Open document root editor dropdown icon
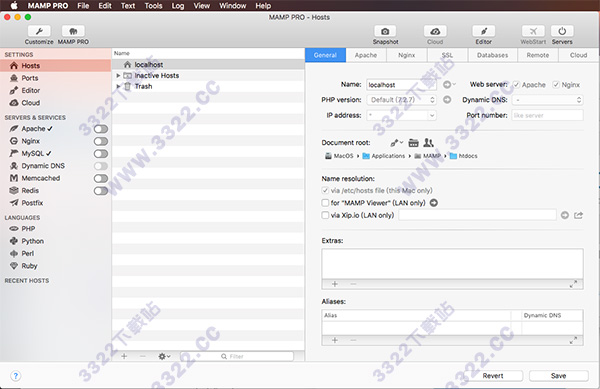Image resolution: width=600 pixels, height=389 pixels. pyautogui.click(x=396, y=143)
